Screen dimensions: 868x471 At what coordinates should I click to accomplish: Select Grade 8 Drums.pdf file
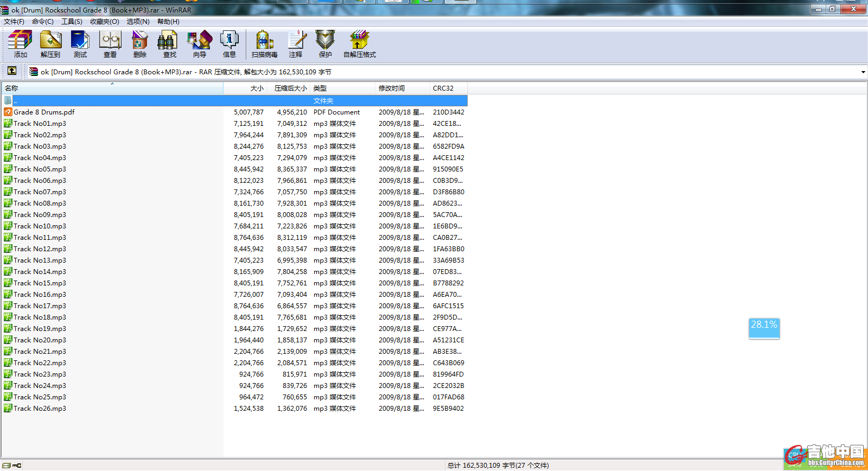pyautogui.click(x=44, y=112)
